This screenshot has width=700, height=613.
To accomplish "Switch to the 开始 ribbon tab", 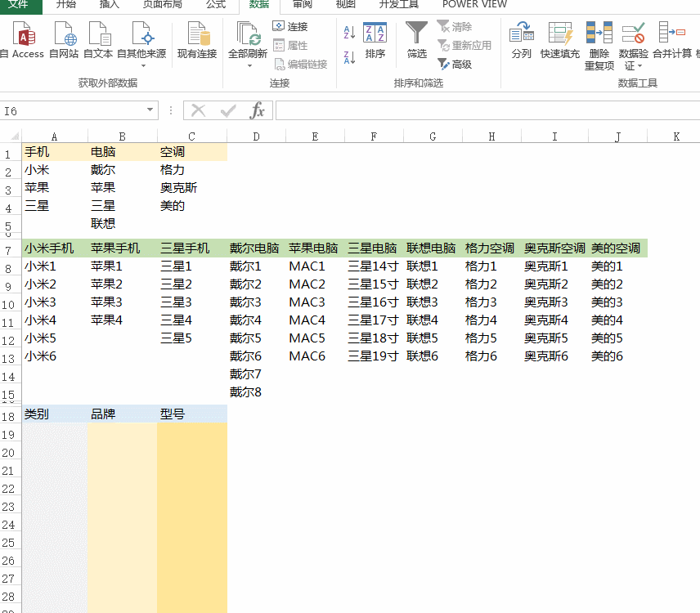I will click(65, 6).
